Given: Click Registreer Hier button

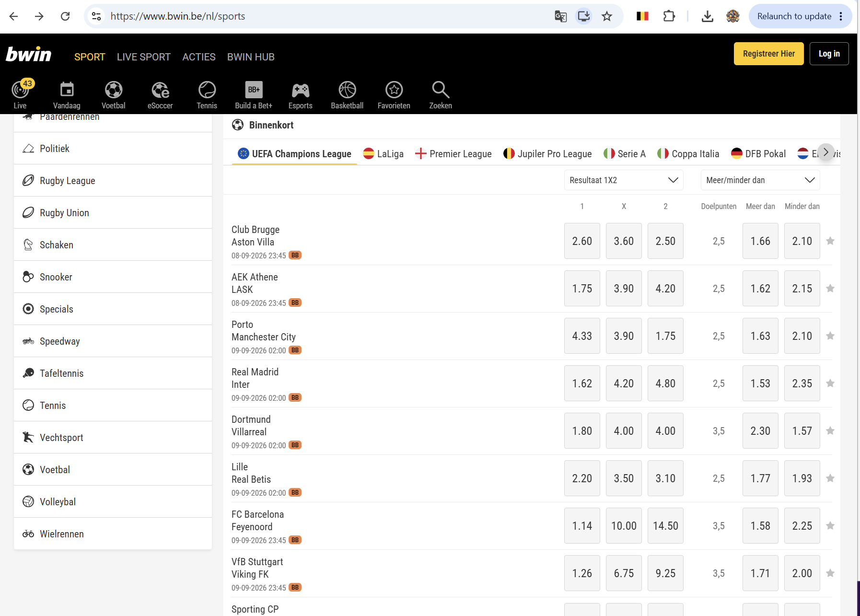Looking at the screenshot, I should tap(769, 54).
